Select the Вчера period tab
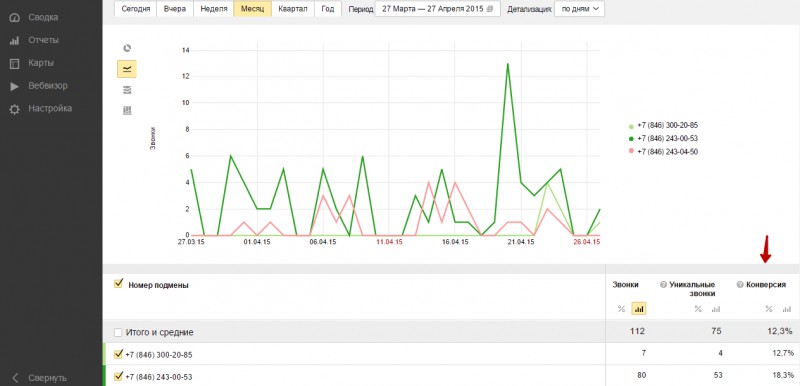The height and width of the screenshot is (386, 800). point(175,9)
